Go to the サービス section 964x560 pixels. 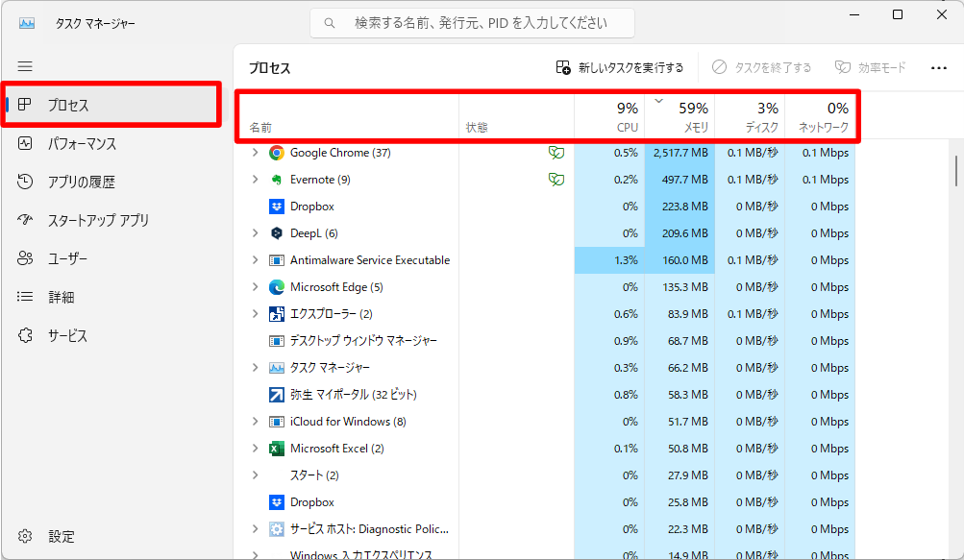(x=67, y=336)
